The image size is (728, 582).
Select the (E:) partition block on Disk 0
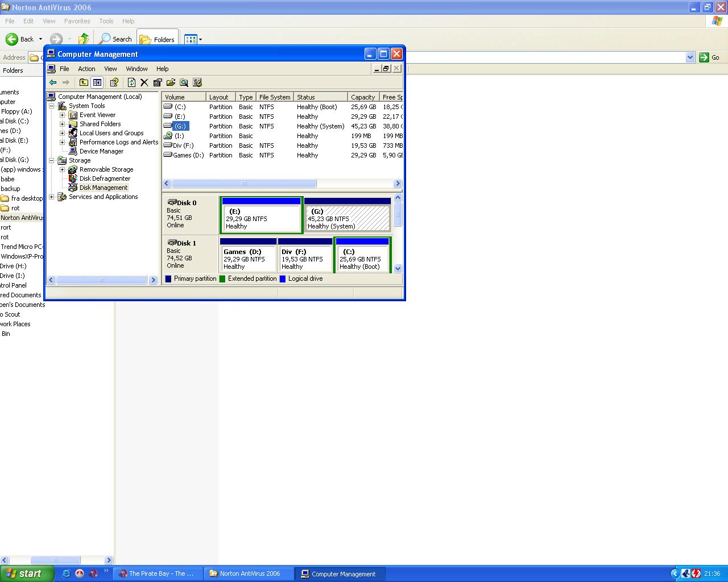(261, 215)
